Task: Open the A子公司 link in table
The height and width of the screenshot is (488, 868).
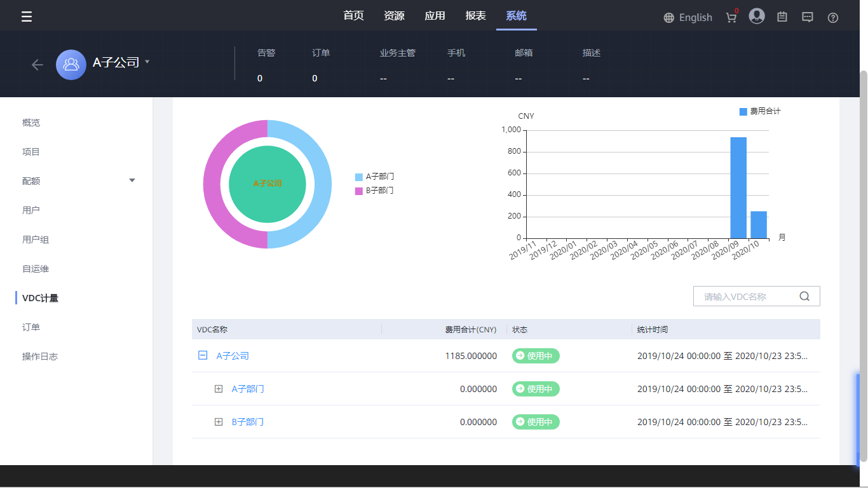Action: [233, 356]
